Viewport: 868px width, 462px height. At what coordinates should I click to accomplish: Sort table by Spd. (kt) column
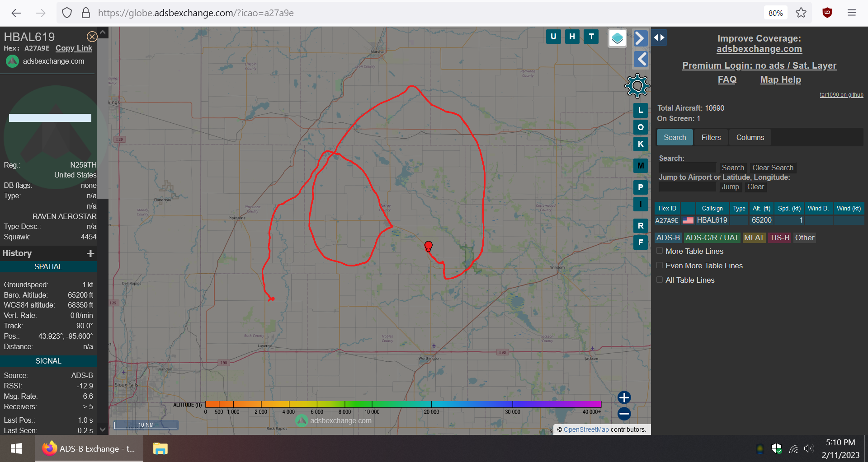tap(789, 208)
